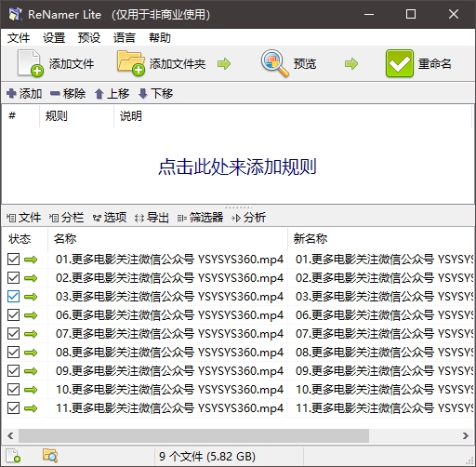Open the 帮助 help menu

160,38
